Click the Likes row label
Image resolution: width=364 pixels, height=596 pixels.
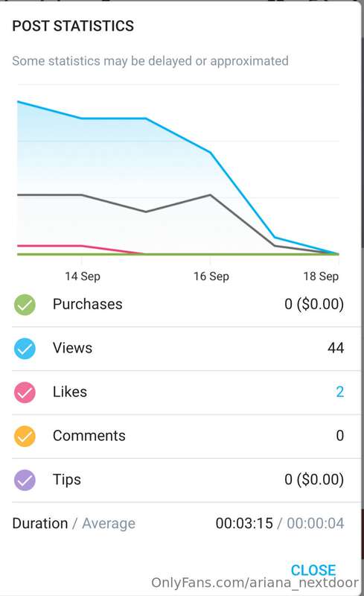point(69,392)
